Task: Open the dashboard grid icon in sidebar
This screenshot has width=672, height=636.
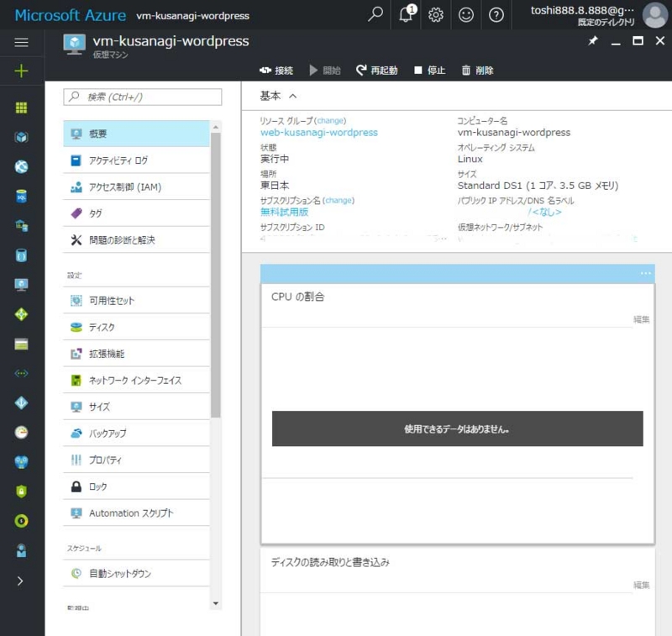Action: 21,108
